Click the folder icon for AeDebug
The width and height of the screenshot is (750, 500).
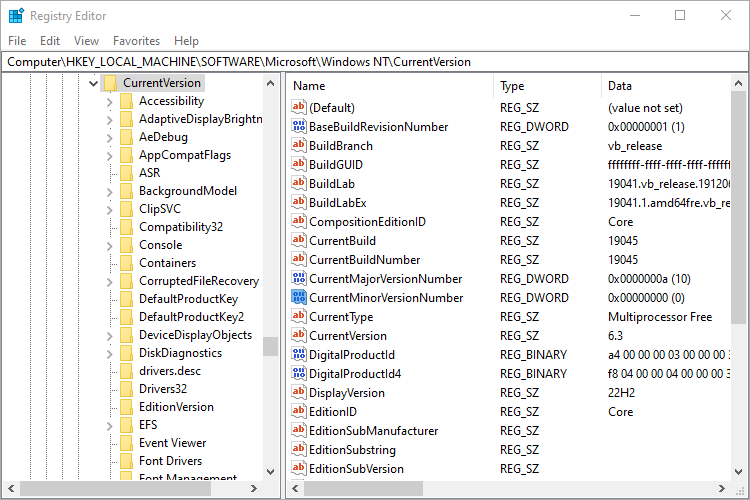(126, 137)
